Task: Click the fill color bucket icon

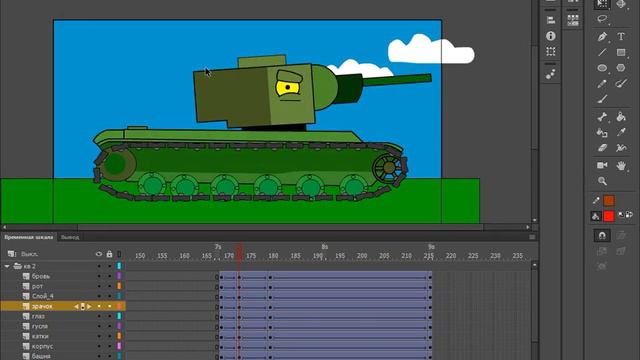Action: tap(596, 216)
